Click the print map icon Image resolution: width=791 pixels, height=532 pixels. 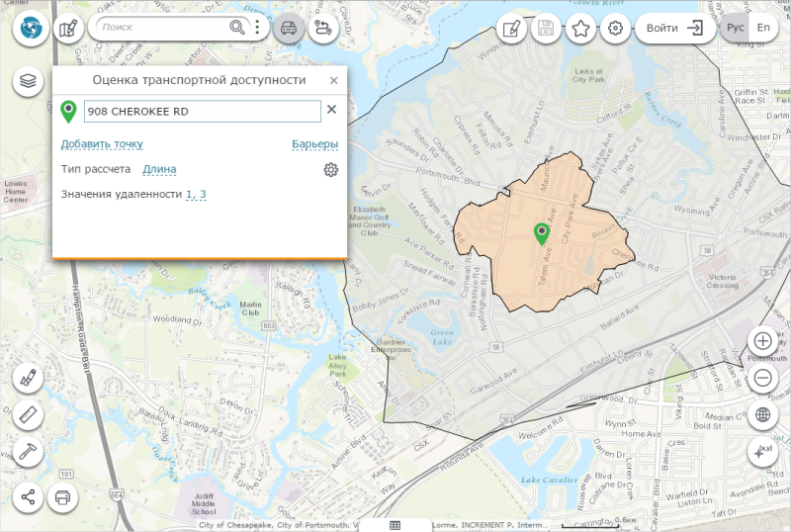click(x=62, y=496)
